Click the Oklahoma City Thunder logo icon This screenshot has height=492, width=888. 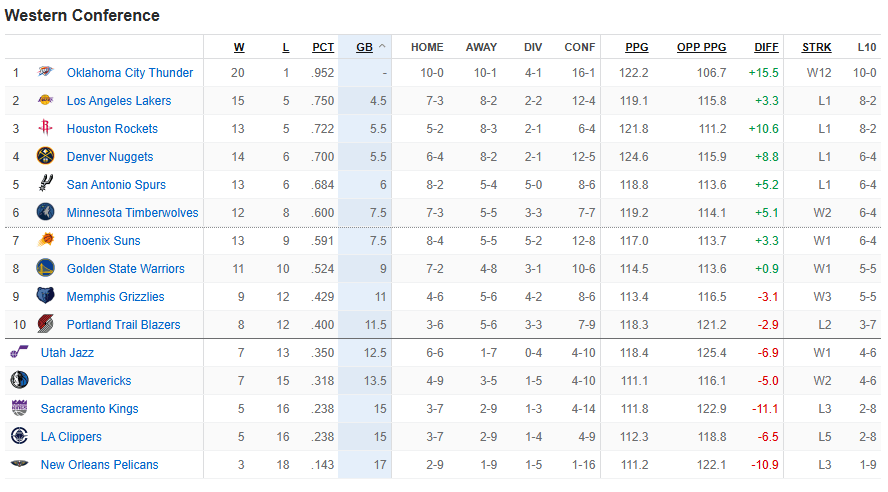click(45, 73)
